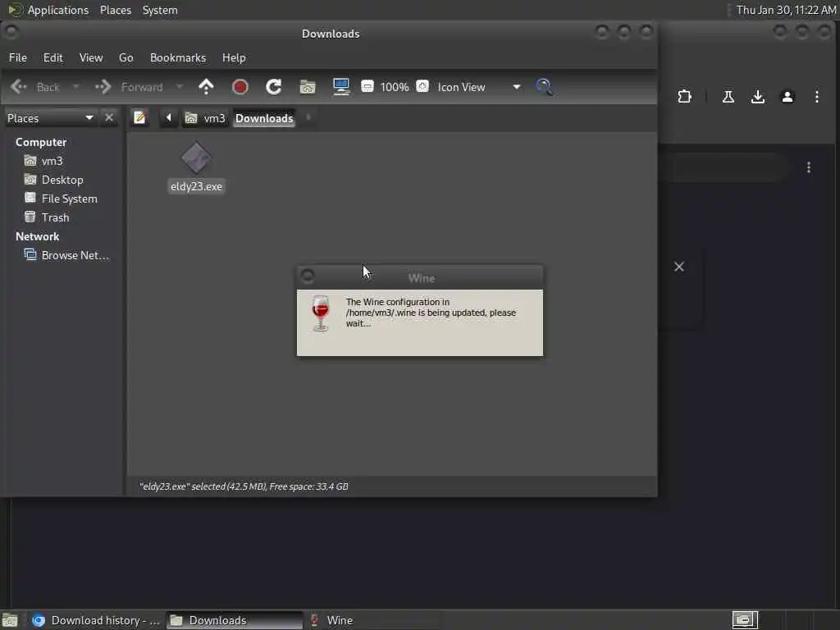The width and height of the screenshot is (840, 630).
Task: Open browser profile avatar icon
Action: (787, 97)
